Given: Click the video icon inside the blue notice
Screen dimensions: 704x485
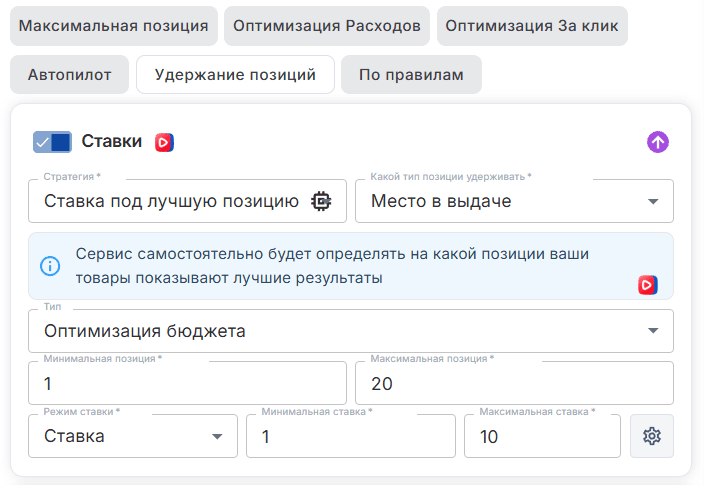Looking at the screenshot, I should click(x=648, y=285).
